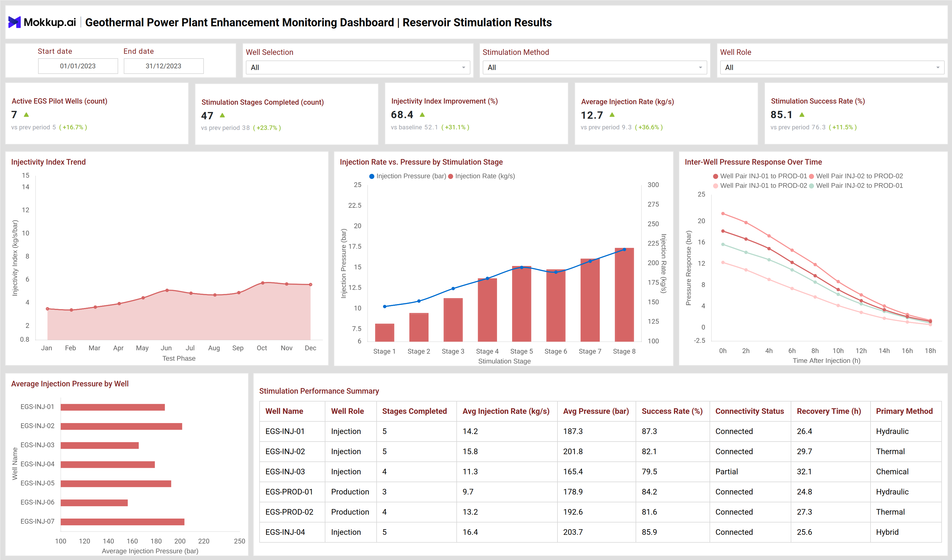Click the Start date field 01/01/2023
Screen dimensions: 952x560
78,66
